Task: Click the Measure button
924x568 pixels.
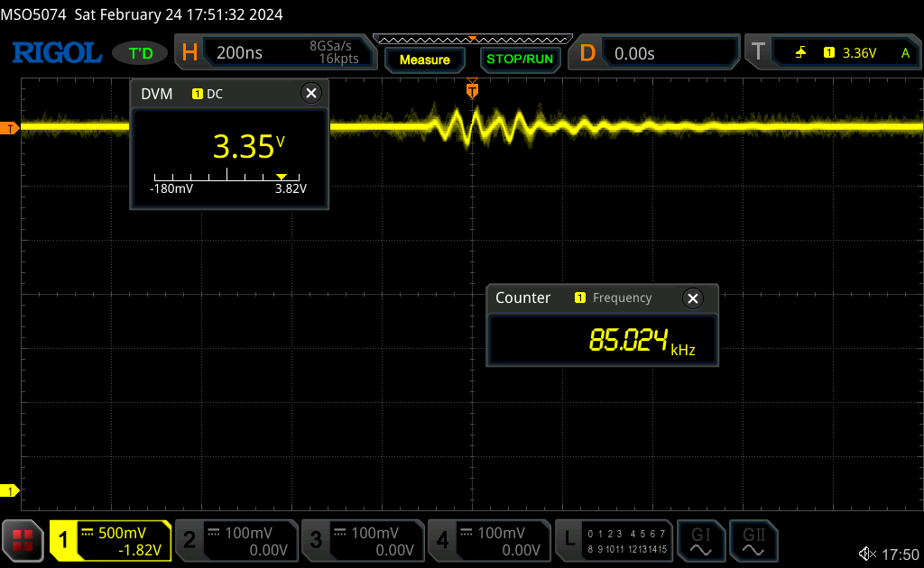Action: [x=424, y=60]
